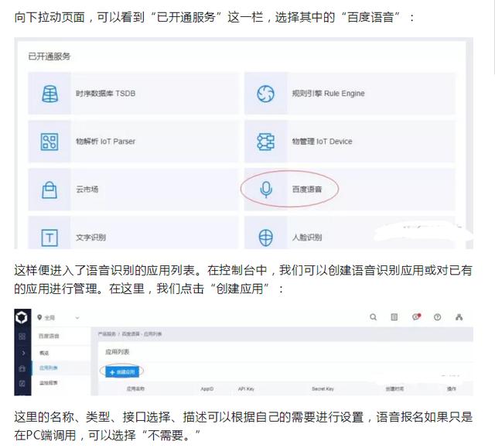Open the 全局 region dropdown
495x448 pixels.
tap(58, 317)
